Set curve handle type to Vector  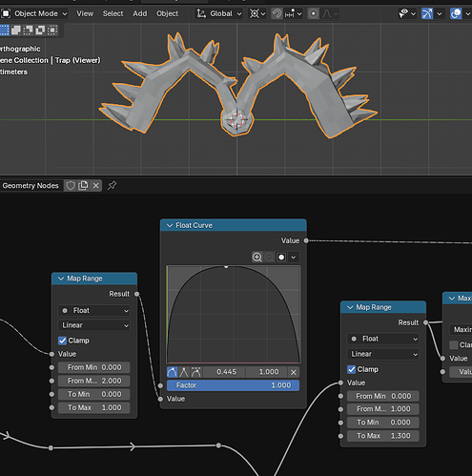[184, 372]
